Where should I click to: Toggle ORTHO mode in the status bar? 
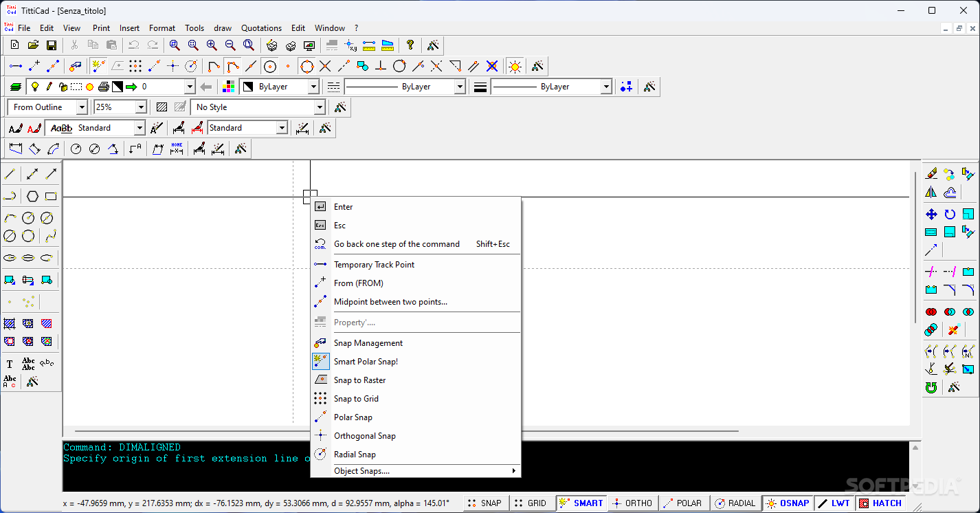(633, 503)
